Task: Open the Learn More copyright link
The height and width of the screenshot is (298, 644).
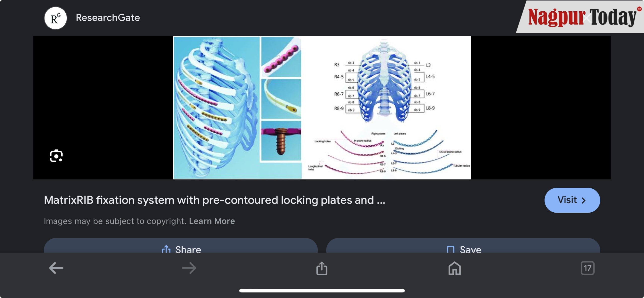Action: [212, 221]
